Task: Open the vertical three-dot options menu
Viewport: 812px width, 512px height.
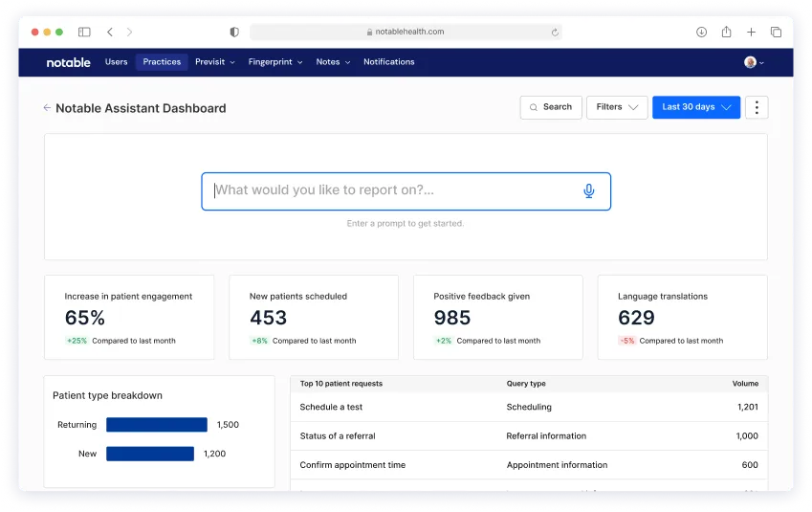Action: 757,107
